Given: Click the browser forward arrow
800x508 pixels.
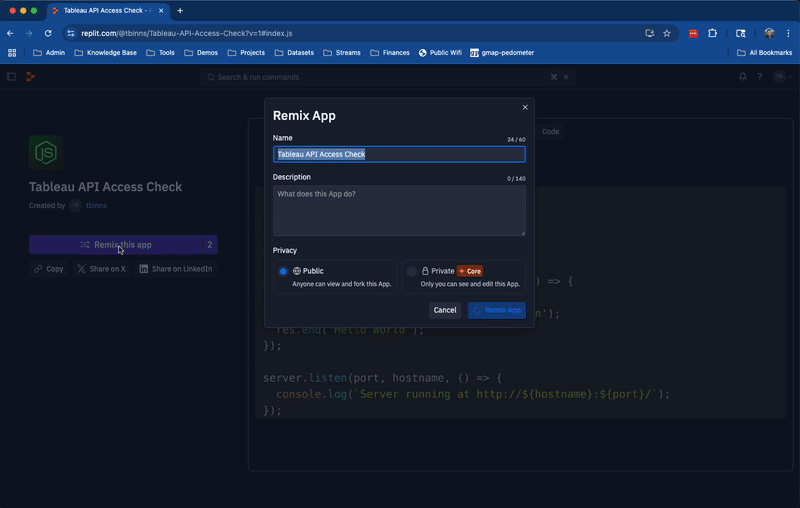Looking at the screenshot, I should (29, 33).
